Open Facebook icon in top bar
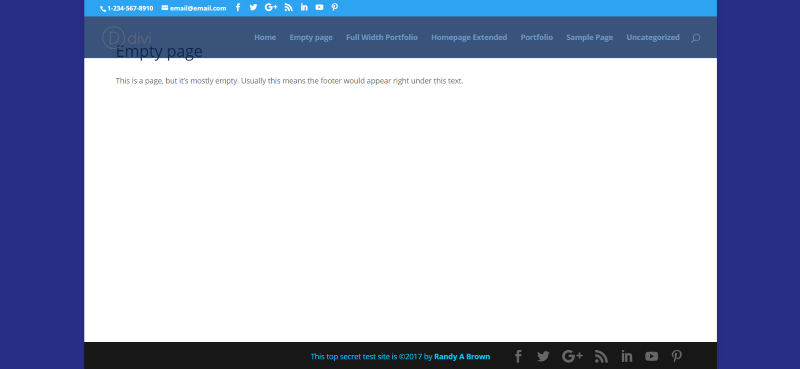The image size is (800, 369). (238, 7)
